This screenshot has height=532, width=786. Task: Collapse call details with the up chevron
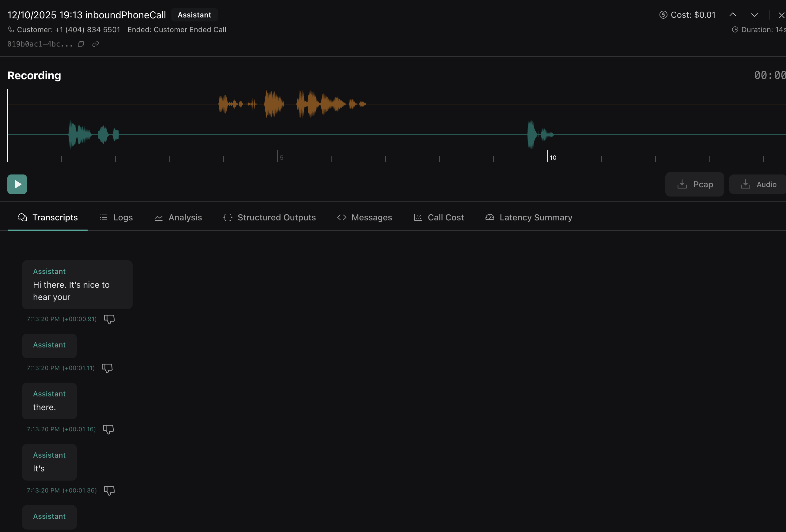pos(733,14)
